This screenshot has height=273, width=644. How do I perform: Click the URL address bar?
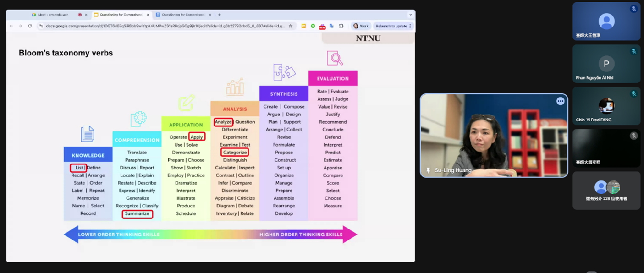(x=165, y=26)
